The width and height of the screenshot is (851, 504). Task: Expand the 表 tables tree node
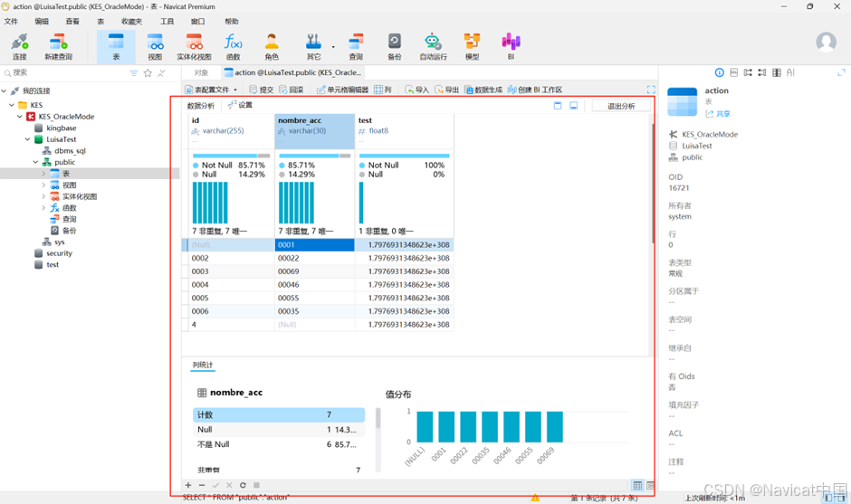[44, 174]
